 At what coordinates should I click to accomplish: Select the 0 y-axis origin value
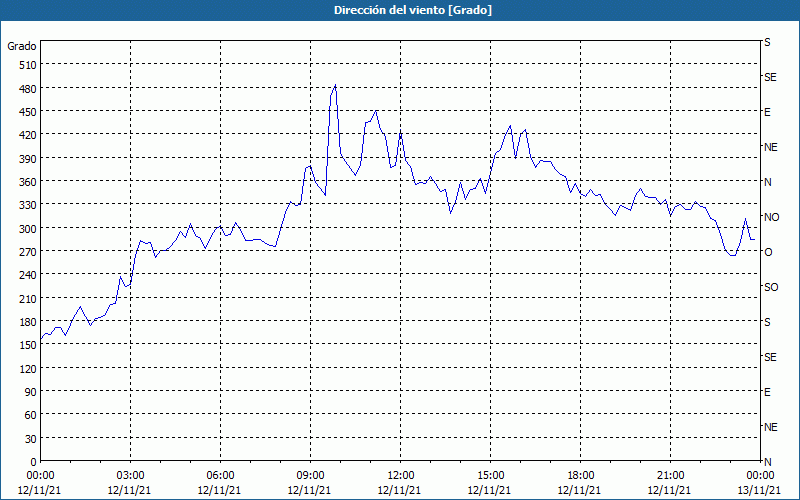click(x=34, y=462)
